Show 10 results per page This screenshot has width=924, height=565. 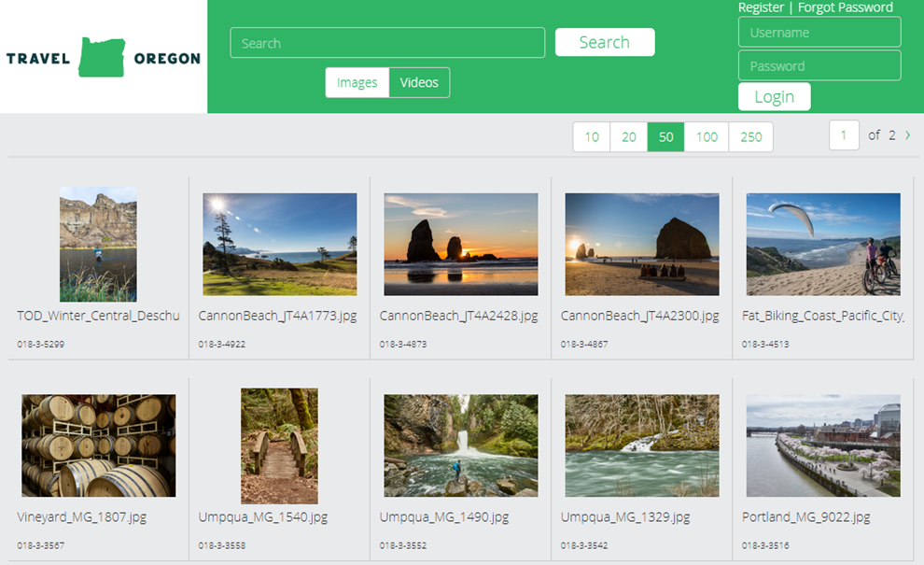(x=590, y=136)
